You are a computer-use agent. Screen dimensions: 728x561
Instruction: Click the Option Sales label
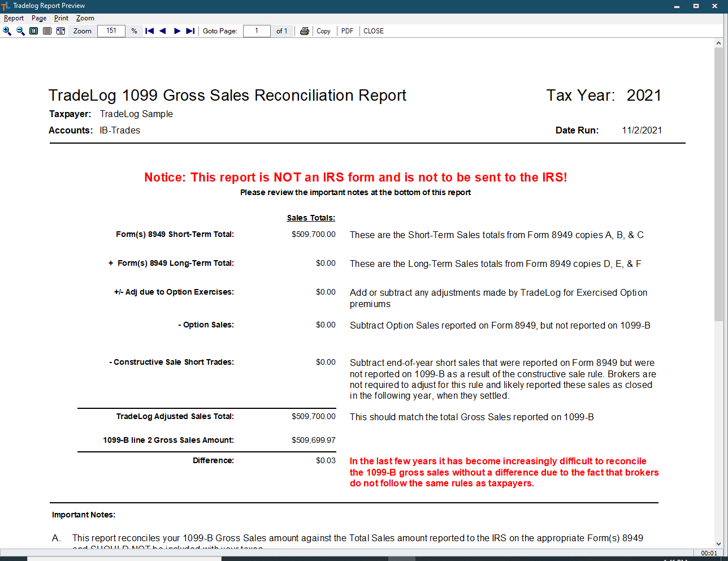pyautogui.click(x=206, y=325)
